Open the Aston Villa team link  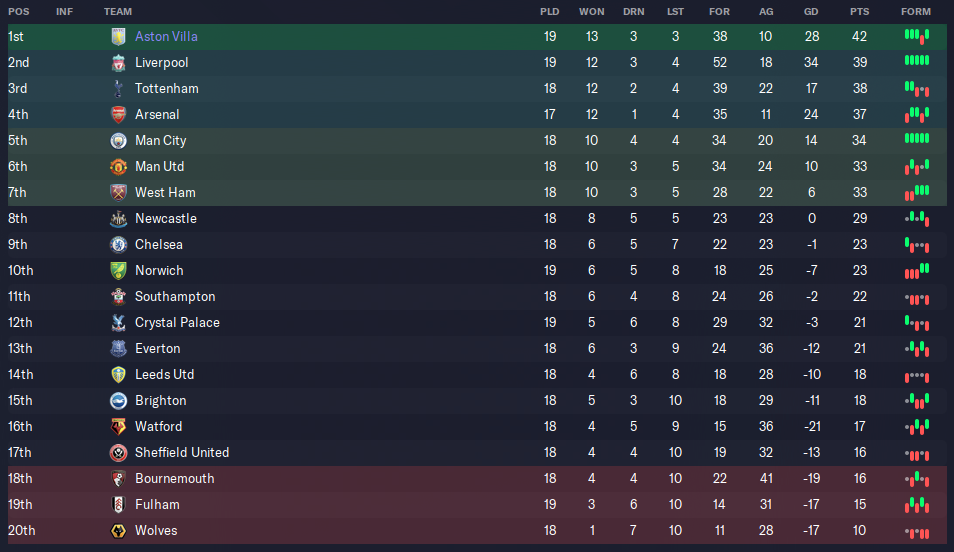click(x=166, y=37)
